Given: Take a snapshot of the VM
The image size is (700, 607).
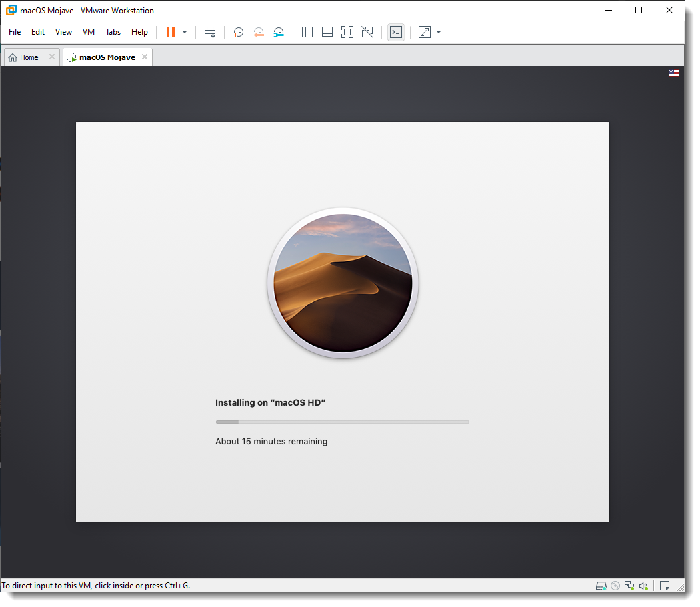Looking at the screenshot, I should tap(238, 32).
